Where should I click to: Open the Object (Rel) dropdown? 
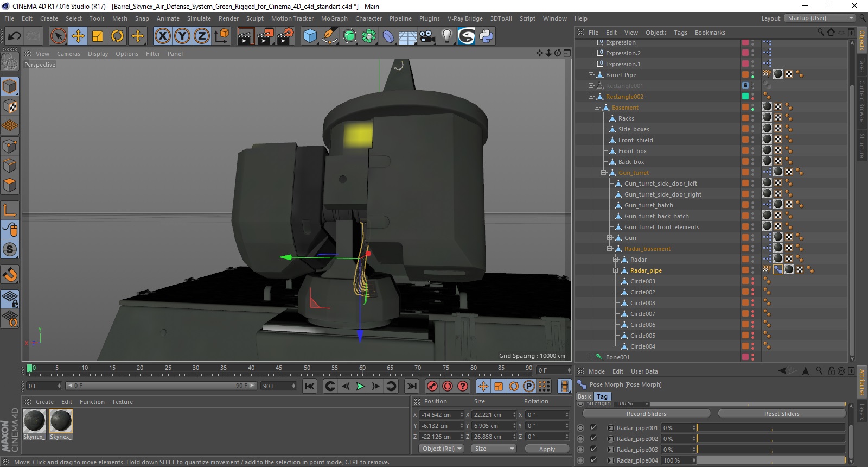[442, 449]
